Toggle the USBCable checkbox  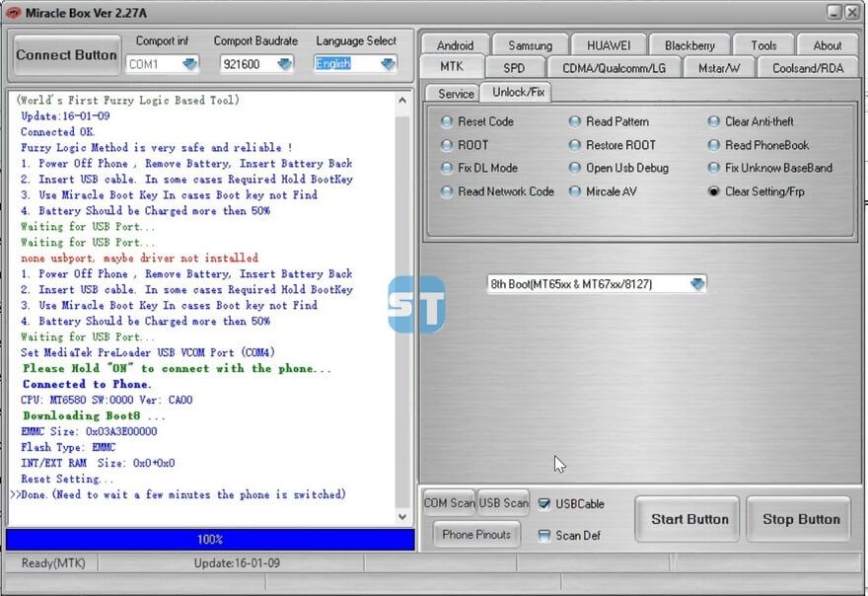click(x=544, y=504)
